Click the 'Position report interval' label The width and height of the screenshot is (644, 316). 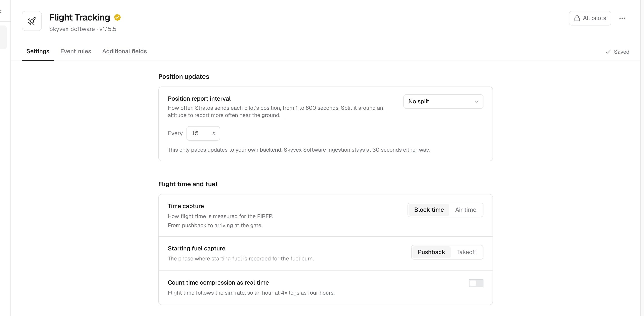click(x=199, y=99)
